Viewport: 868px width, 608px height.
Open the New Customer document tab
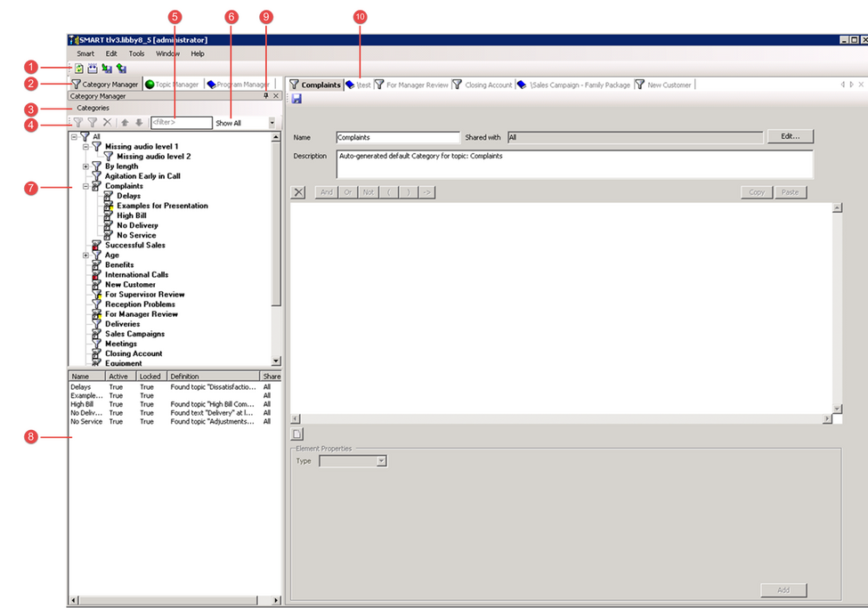click(x=663, y=85)
